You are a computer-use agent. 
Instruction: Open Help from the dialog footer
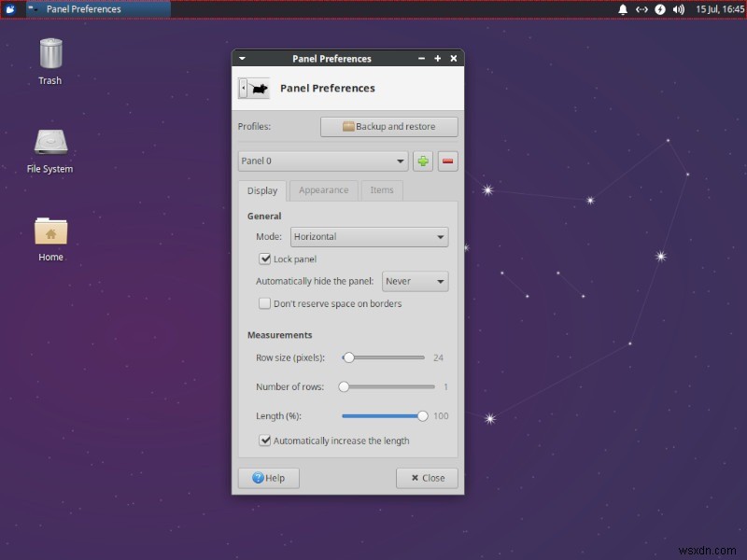pyautogui.click(x=268, y=478)
